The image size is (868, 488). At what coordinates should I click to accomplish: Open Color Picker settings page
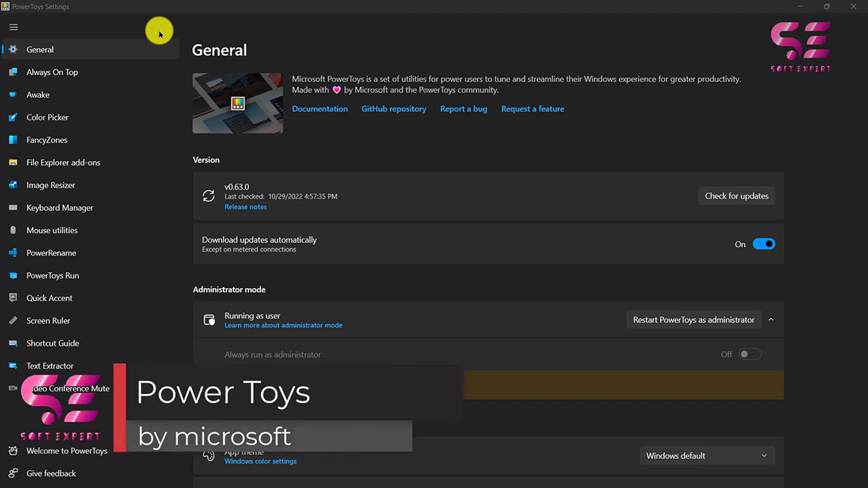point(91,117)
